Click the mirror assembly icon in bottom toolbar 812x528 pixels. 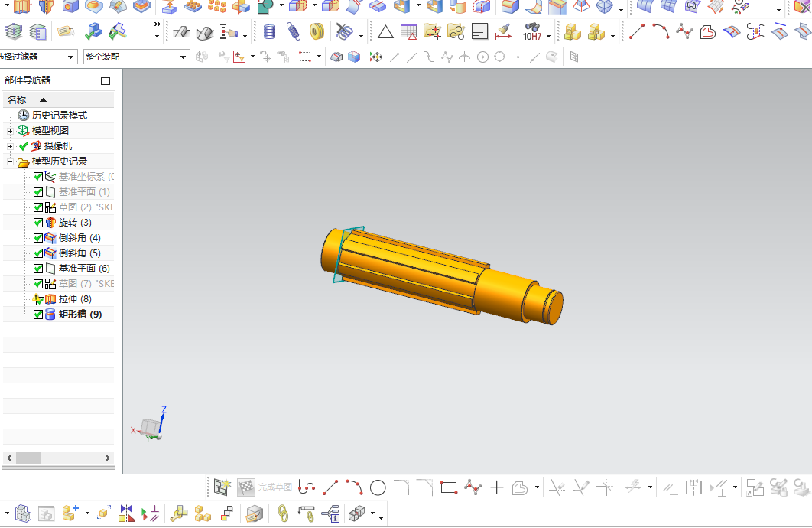tap(126, 513)
